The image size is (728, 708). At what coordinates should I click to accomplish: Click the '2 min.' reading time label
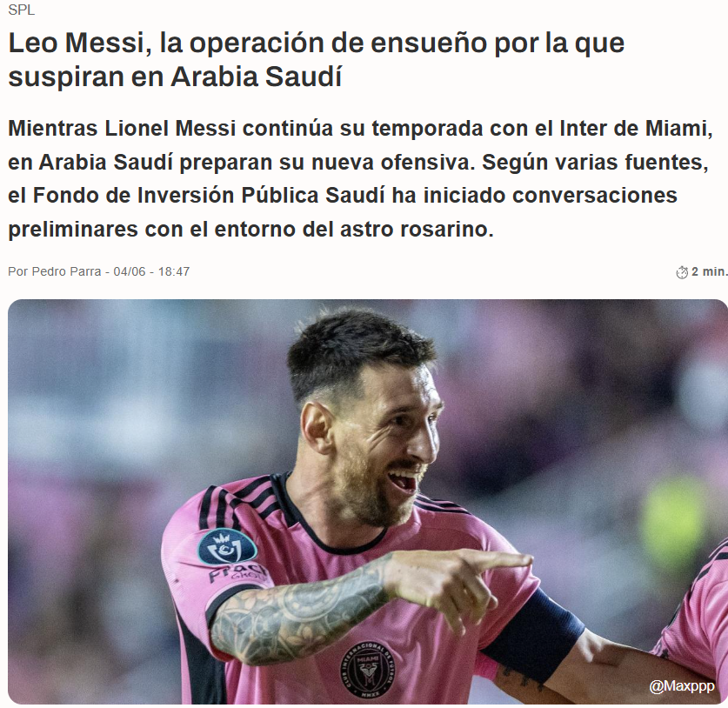coord(710,271)
